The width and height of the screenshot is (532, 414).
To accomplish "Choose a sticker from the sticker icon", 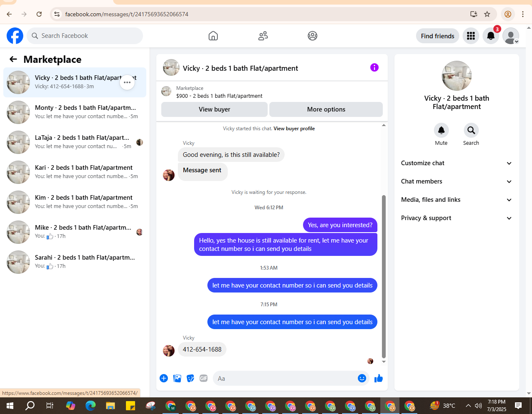I will [x=190, y=378].
